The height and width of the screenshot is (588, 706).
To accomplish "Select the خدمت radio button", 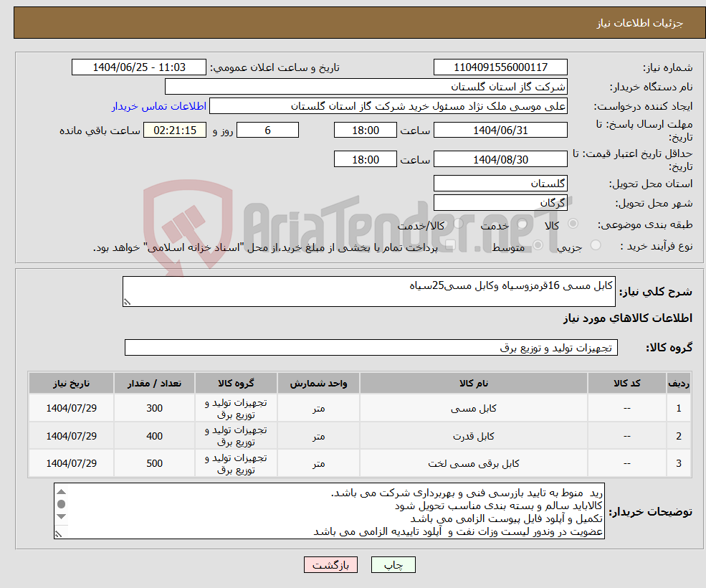I will 521,223.
